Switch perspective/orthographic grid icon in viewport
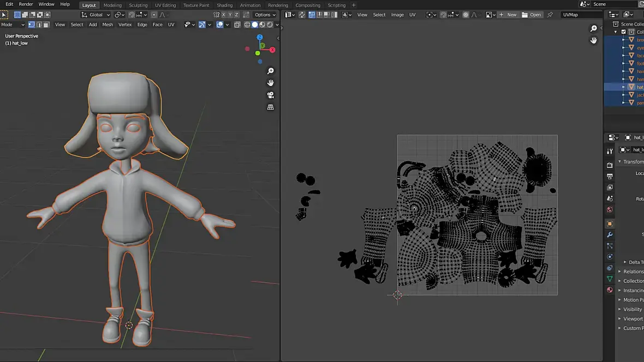This screenshot has width=644, height=362. [x=270, y=107]
